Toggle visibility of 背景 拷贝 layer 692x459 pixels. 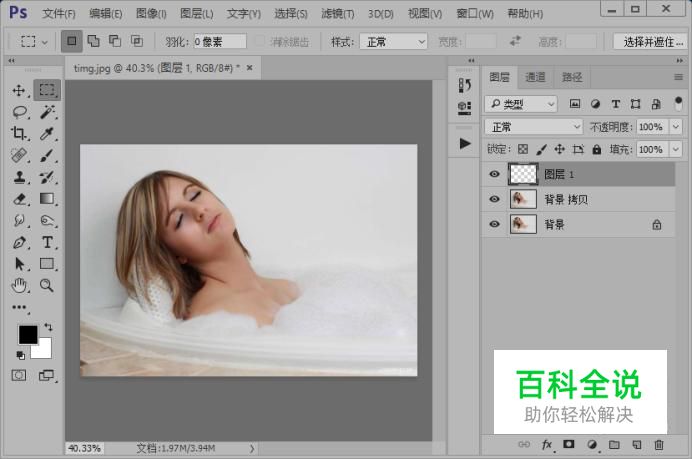pyautogui.click(x=493, y=199)
